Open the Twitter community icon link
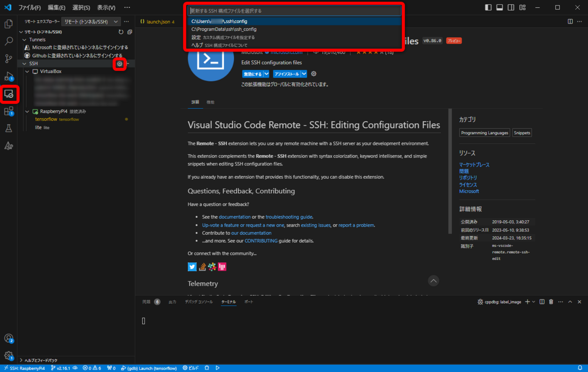 pos(192,267)
